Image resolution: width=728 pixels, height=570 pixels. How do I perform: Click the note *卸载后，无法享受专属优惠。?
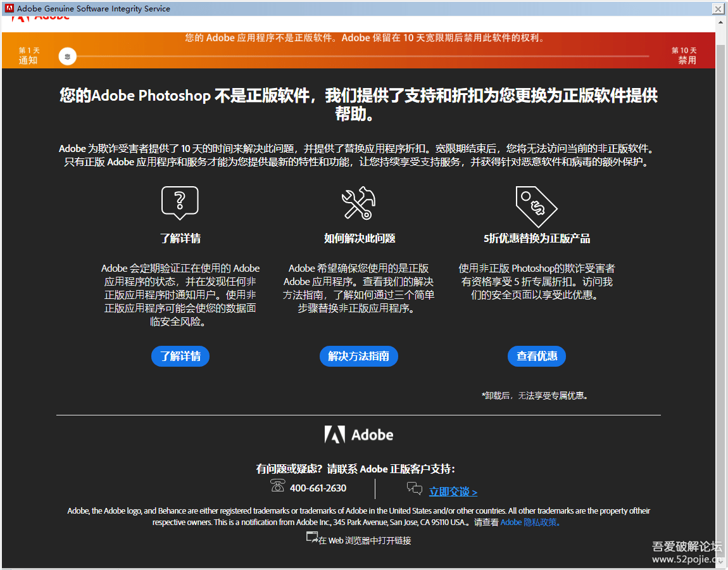[535, 395]
